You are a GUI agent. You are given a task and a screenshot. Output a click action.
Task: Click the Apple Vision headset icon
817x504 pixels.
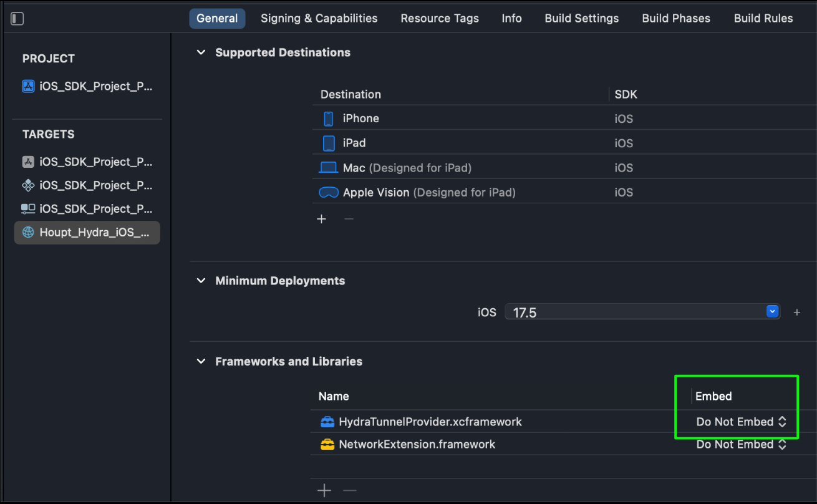(329, 193)
